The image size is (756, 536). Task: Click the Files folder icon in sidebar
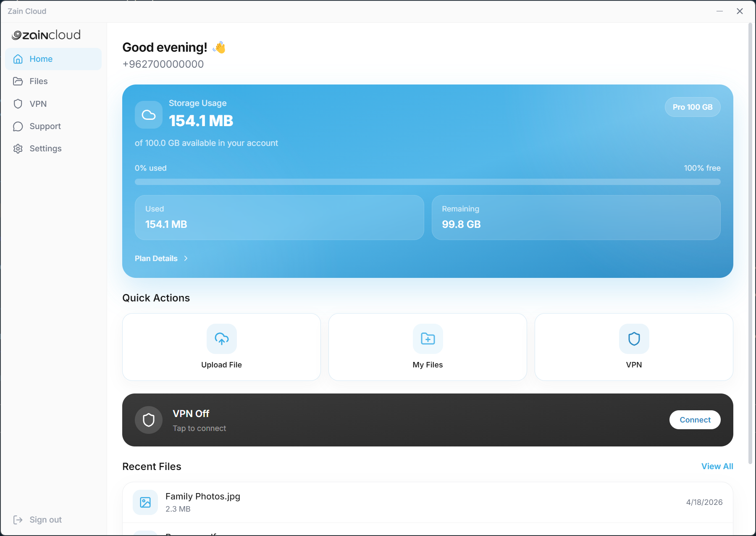pos(18,81)
